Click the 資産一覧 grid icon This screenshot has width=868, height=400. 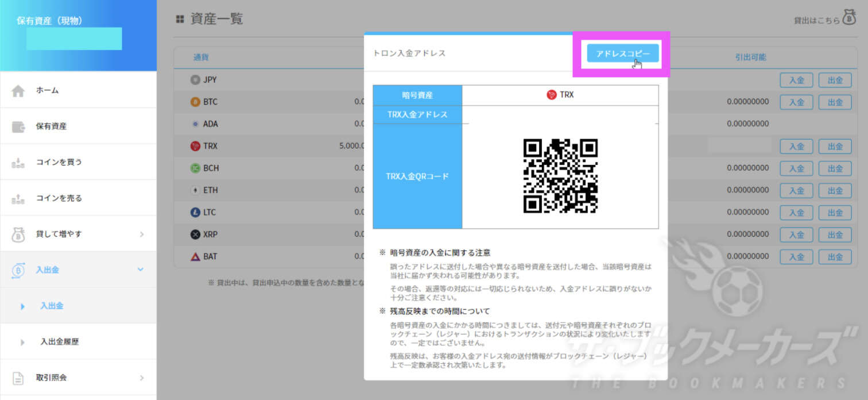[x=180, y=19]
